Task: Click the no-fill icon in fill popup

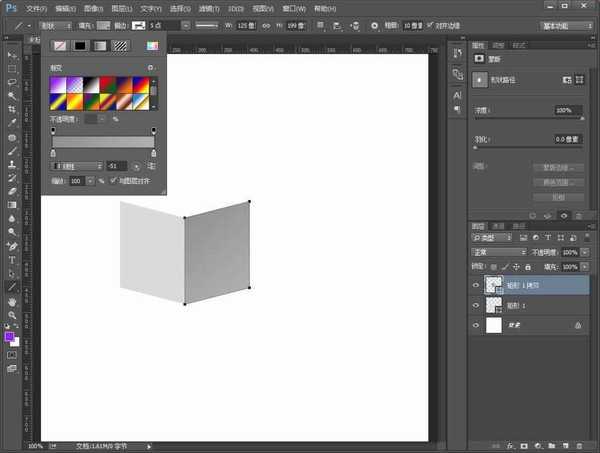Action: tap(59, 46)
